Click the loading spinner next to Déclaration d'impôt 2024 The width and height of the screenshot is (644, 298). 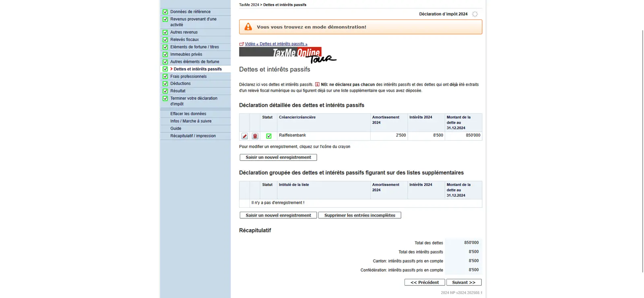coord(475,14)
